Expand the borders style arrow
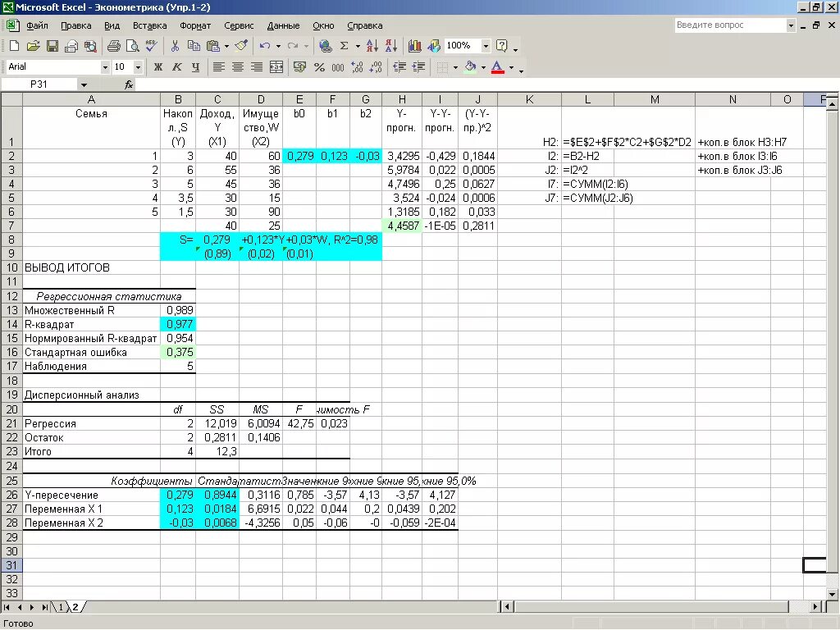This screenshot has width=840, height=630. [455, 67]
